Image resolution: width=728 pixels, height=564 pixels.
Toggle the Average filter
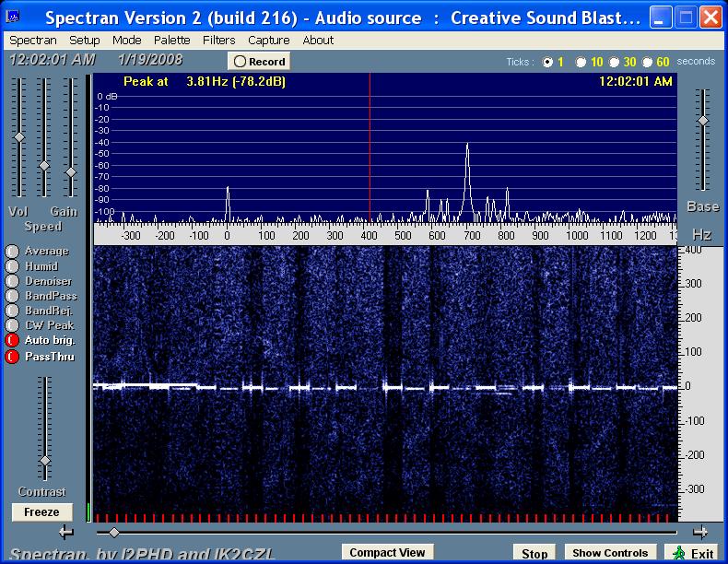pos(12,252)
